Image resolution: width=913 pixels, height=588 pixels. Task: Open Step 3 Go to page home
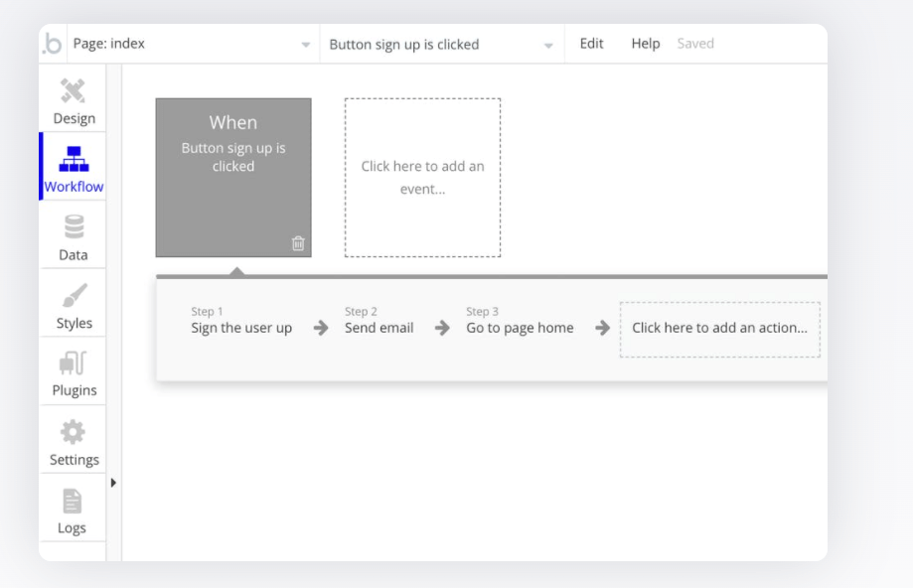pos(520,321)
